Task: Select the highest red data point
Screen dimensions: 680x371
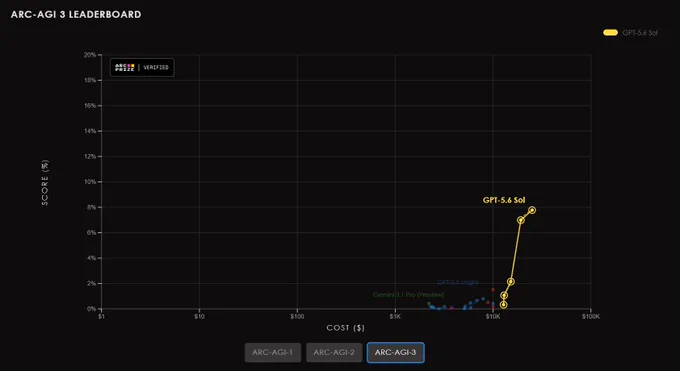Action: (x=493, y=289)
